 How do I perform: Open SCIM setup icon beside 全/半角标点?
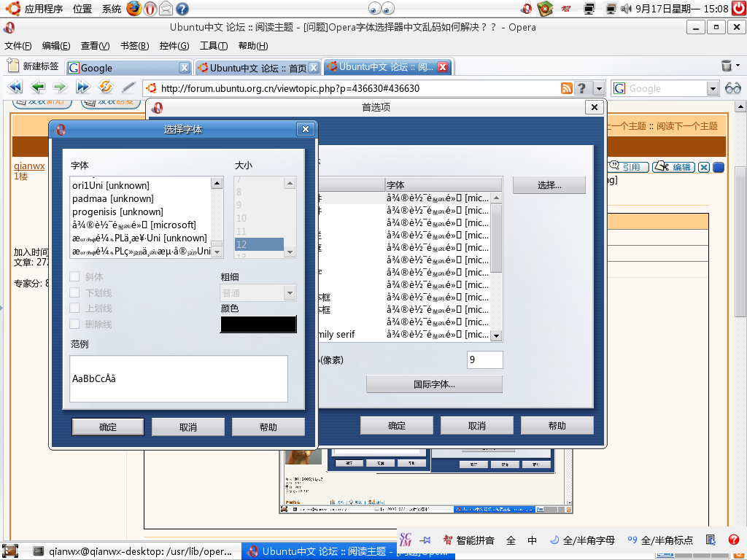point(711,540)
